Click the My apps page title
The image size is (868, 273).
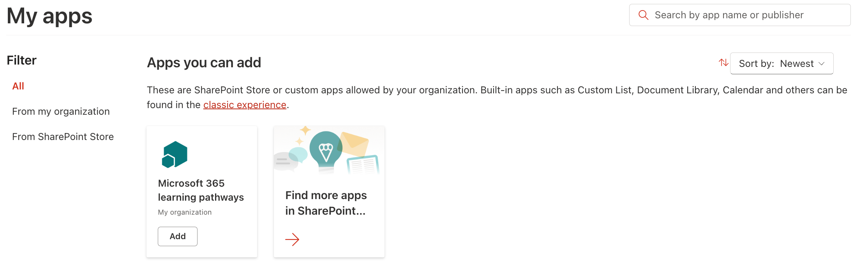pyautogui.click(x=49, y=17)
